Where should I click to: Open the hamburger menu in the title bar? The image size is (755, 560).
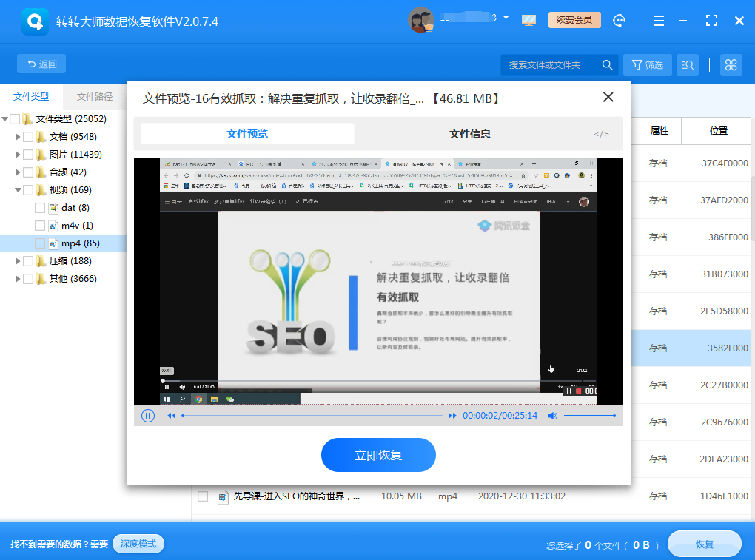pyautogui.click(x=658, y=20)
